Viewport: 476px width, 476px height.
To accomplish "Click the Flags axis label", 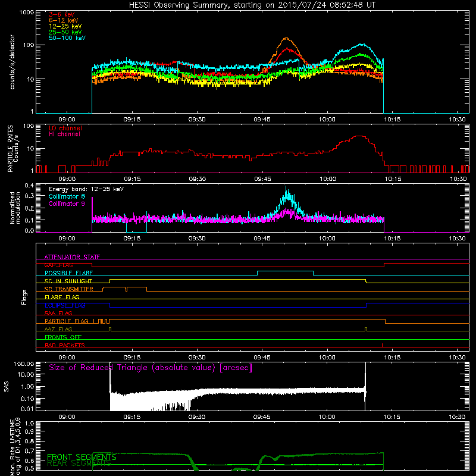I will click(x=24, y=297).
